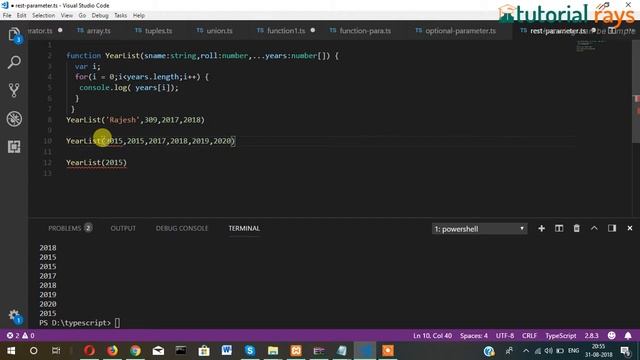Open the Edit menu
This screenshot has height=360, width=640.
[21, 16]
